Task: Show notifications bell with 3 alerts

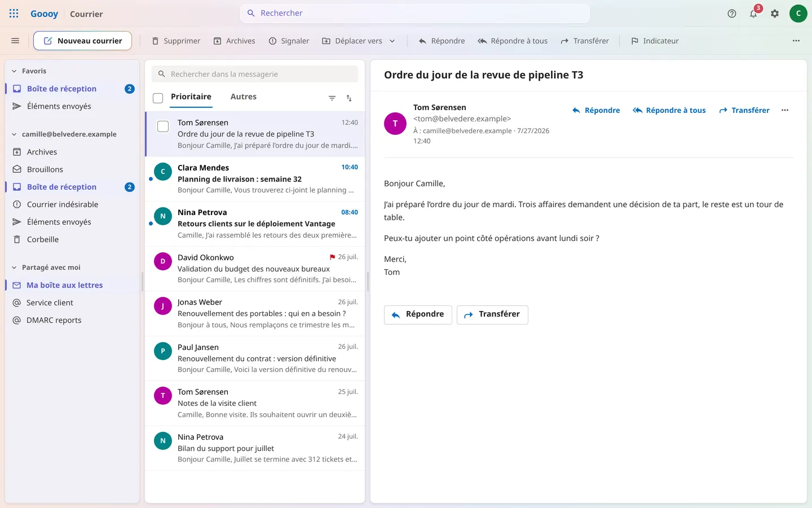Action: coord(753,14)
